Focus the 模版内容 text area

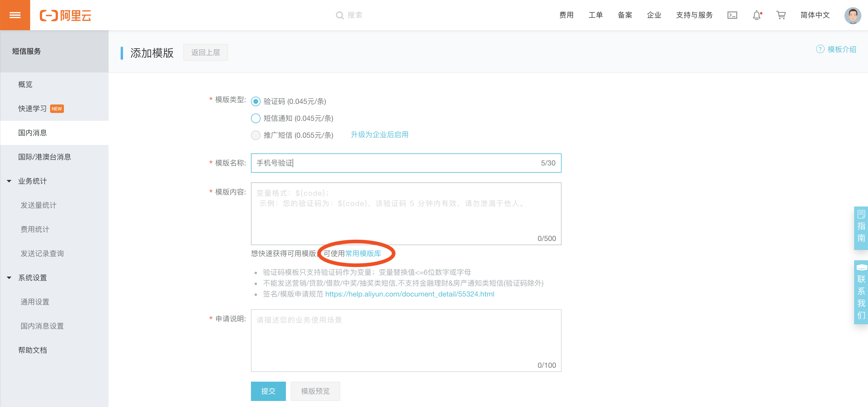pyautogui.click(x=406, y=214)
